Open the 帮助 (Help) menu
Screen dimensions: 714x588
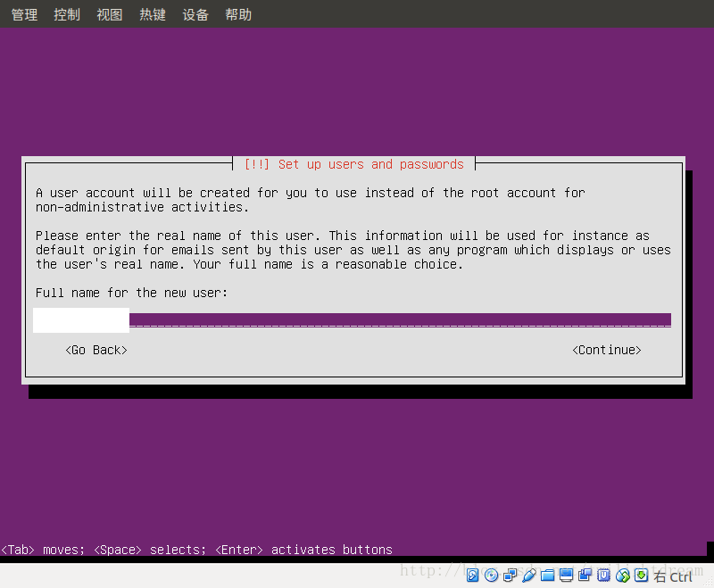coord(237,13)
